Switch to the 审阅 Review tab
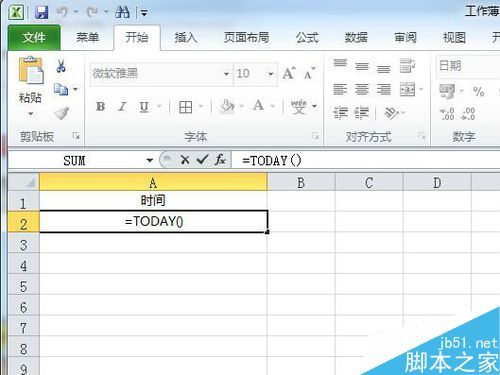 (x=405, y=37)
